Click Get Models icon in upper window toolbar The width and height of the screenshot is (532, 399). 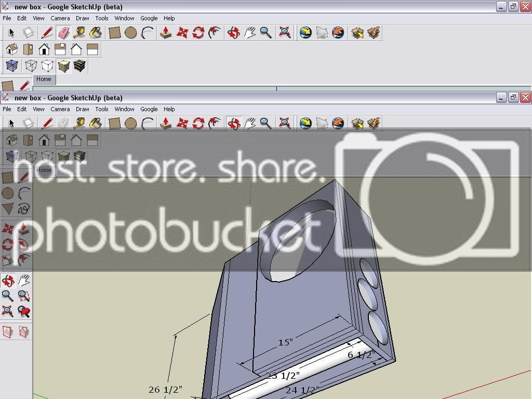pos(357,33)
